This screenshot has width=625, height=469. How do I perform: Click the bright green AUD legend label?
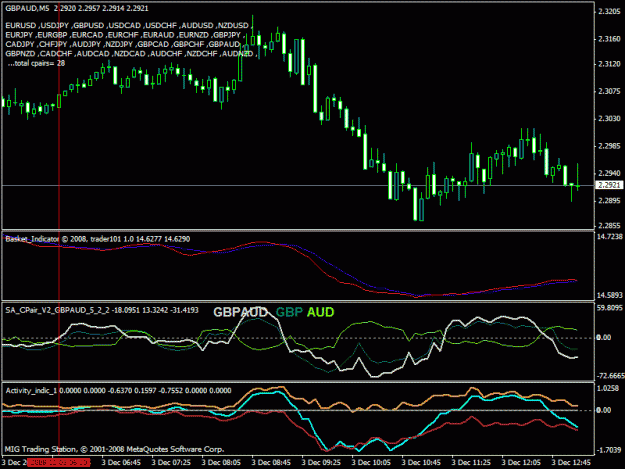[320, 312]
